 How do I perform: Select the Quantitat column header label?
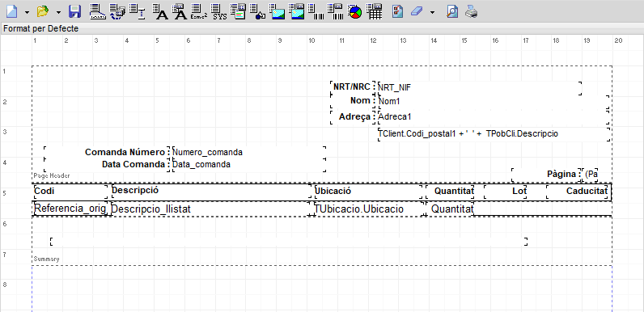click(x=450, y=192)
